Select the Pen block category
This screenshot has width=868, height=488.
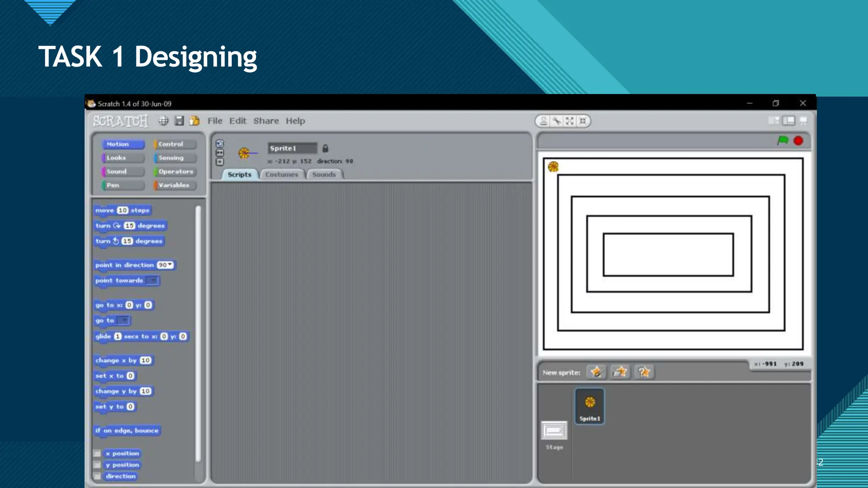[123, 185]
